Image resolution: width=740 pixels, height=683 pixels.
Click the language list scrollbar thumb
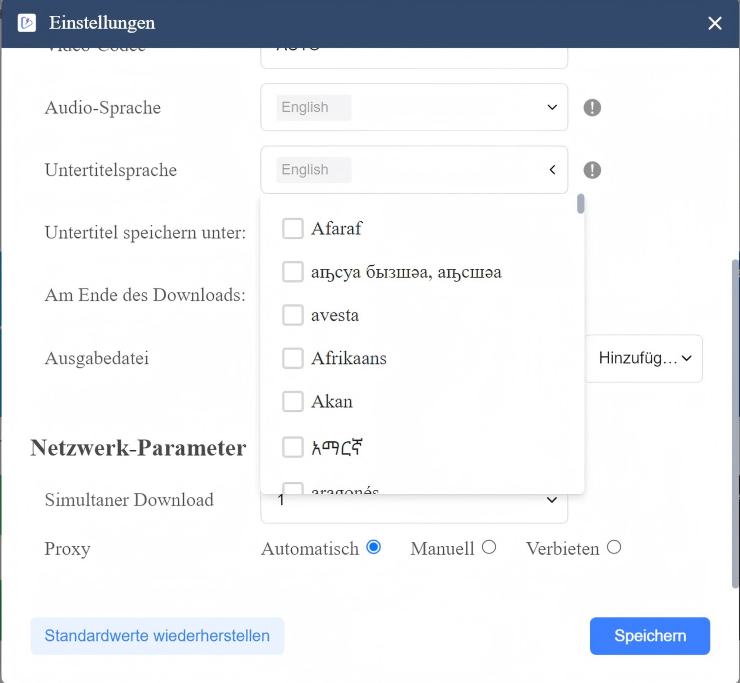tap(580, 204)
